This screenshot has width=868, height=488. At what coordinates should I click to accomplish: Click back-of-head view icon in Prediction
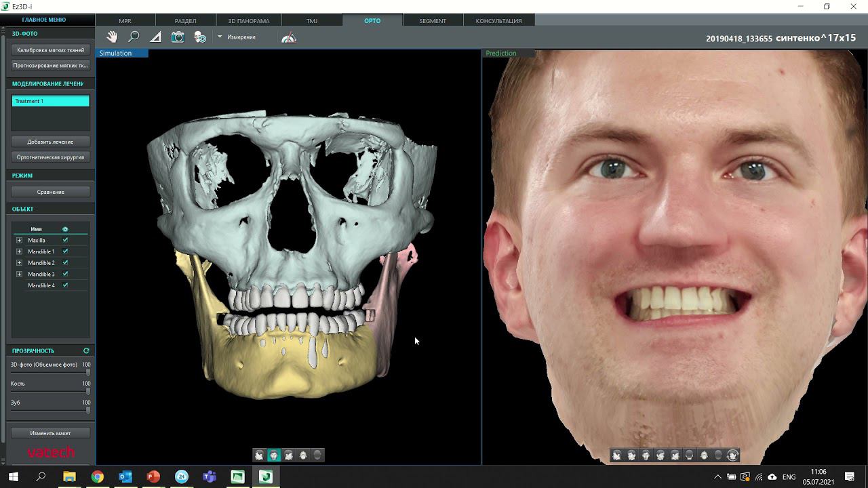690,455
